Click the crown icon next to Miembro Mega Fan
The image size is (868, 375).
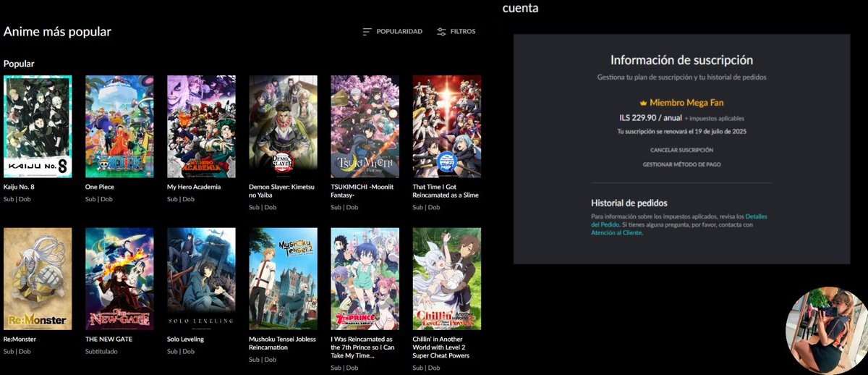[x=643, y=103]
